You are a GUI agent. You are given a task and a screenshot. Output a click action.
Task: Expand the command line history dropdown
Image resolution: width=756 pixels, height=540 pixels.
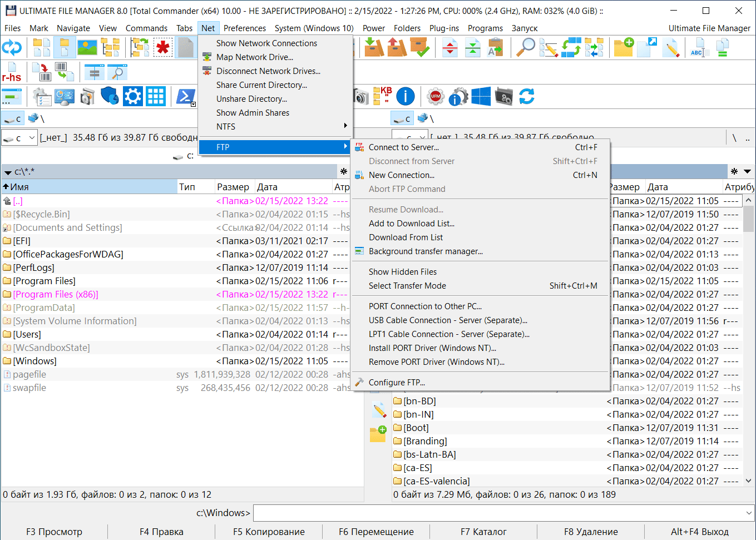point(749,513)
